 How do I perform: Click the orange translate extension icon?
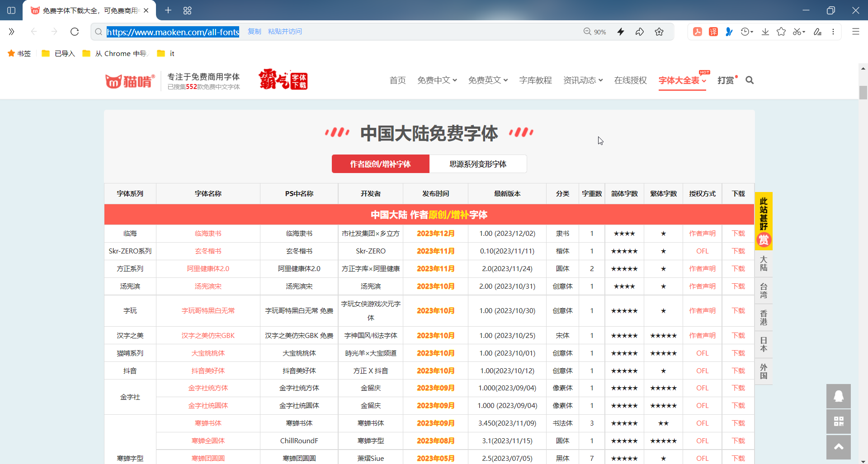pos(713,32)
